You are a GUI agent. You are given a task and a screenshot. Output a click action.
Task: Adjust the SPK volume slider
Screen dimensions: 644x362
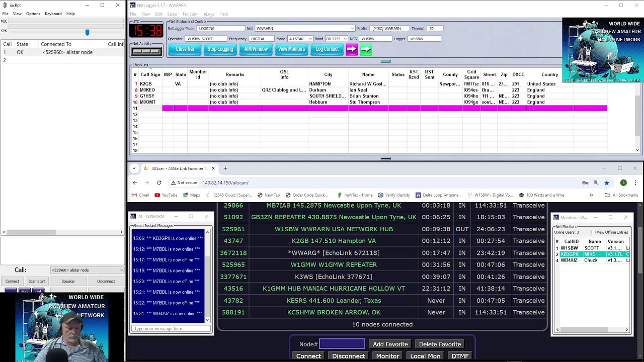87,32
